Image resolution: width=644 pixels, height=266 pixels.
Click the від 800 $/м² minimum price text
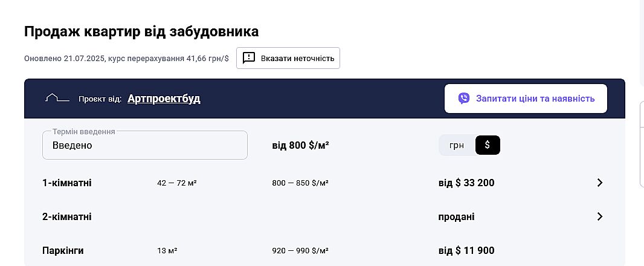tap(300, 146)
